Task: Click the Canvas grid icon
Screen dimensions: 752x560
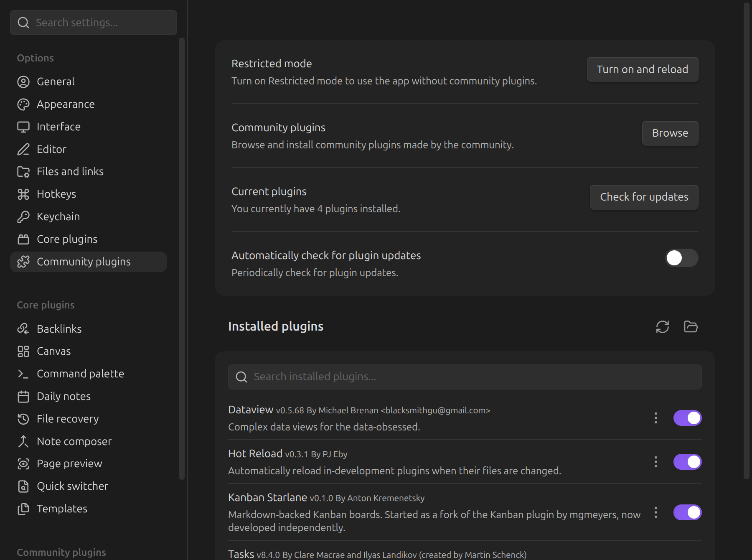Action: (23, 351)
